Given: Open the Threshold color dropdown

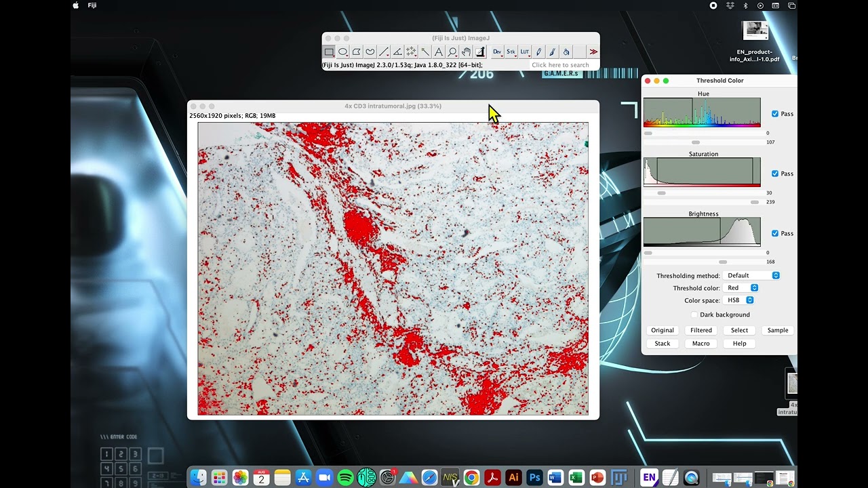Looking at the screenshot, I should coord(741,288).
